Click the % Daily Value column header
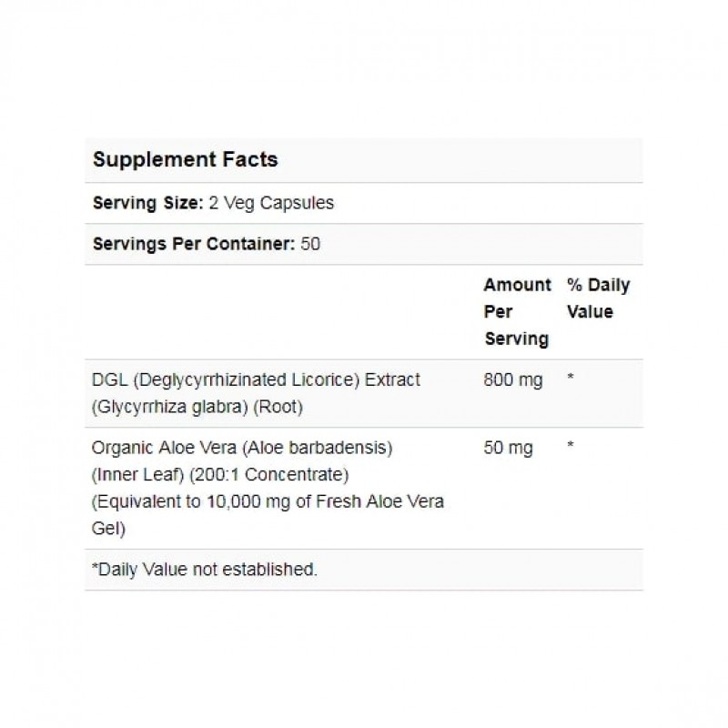This screenshot has width=728, height=728. point(598,298)
